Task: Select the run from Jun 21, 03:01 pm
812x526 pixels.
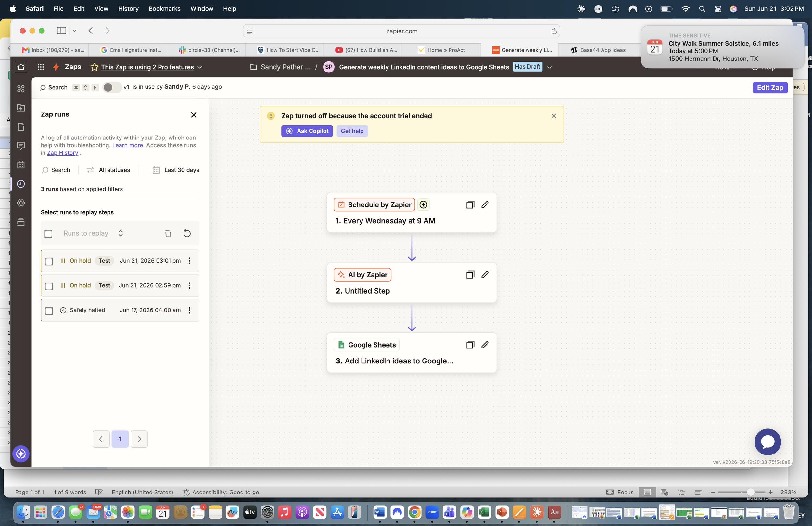Action: (49, 261)
